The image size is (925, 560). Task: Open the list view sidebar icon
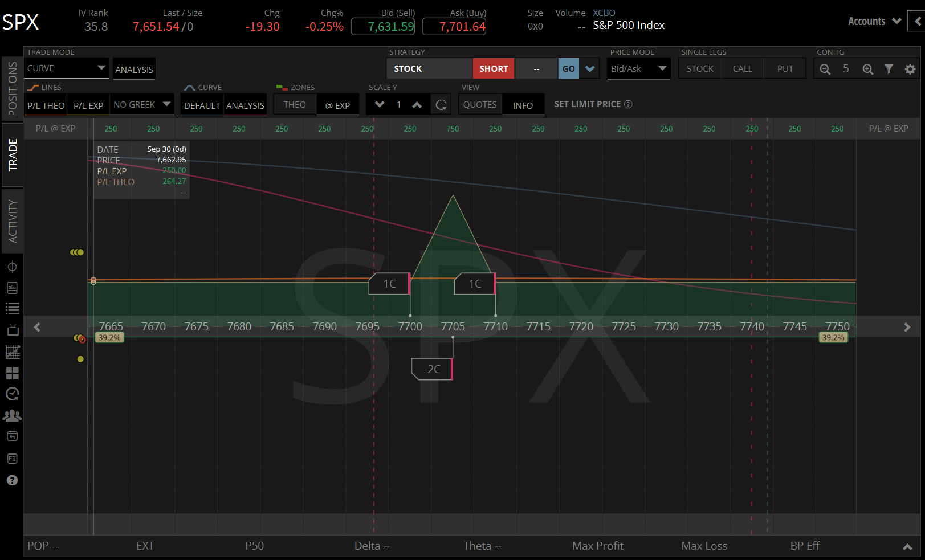click(x=12, y=309)
